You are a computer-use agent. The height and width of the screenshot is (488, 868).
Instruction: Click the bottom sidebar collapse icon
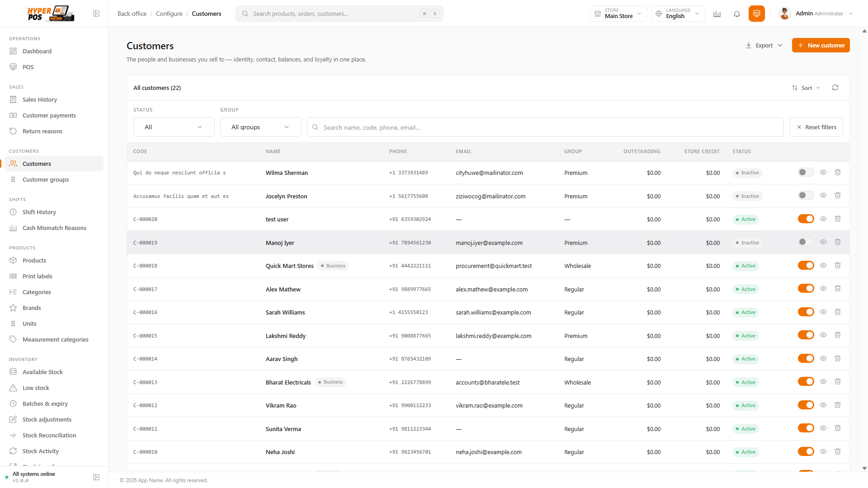(96, 477)
